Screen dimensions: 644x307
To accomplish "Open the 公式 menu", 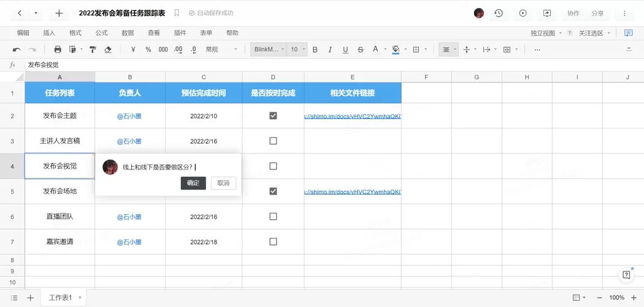I will coord(101,33).
